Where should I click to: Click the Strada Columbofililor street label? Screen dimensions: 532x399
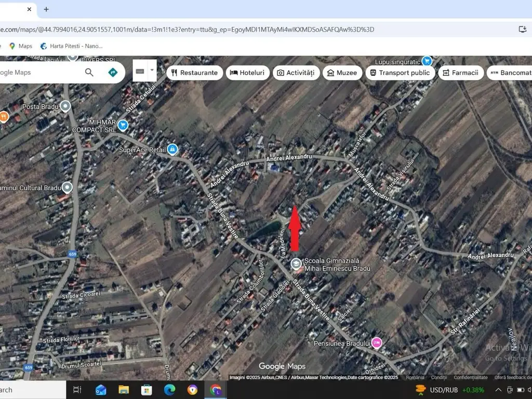pyautogui.click(x=250, y=282)
